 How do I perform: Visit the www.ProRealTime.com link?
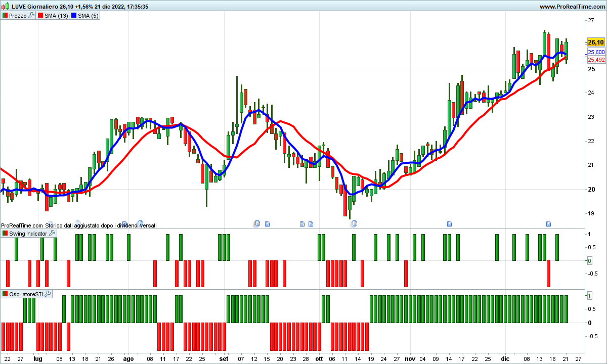(x=572, y=7)
